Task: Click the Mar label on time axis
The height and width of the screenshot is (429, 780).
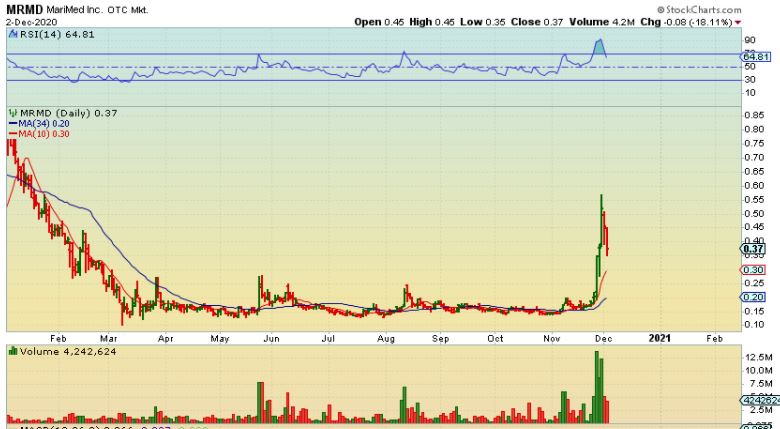Action: tap(109, 338)
